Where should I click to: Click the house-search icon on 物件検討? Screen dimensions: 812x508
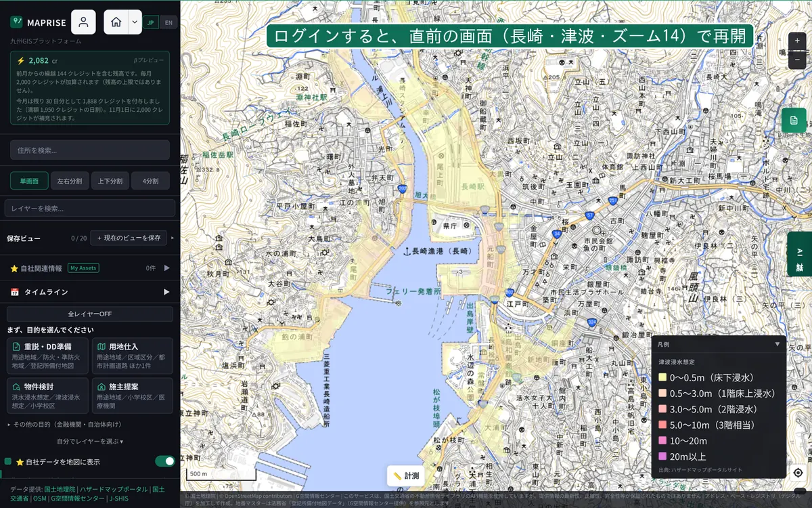(16, 387)
